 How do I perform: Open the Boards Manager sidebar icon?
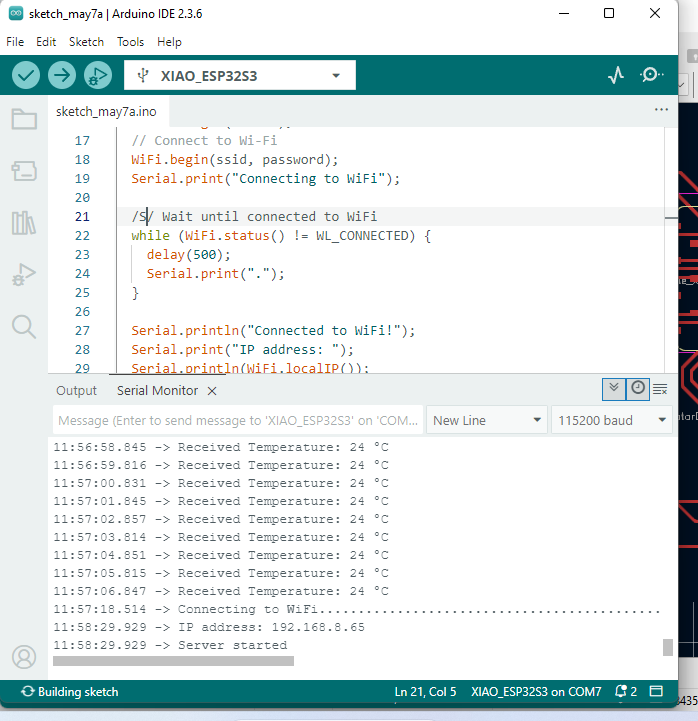24,171
